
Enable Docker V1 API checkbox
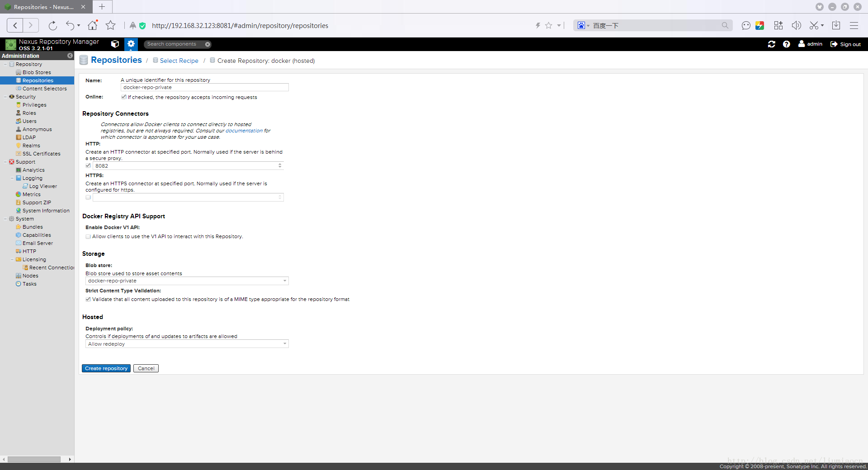[88, 236]
